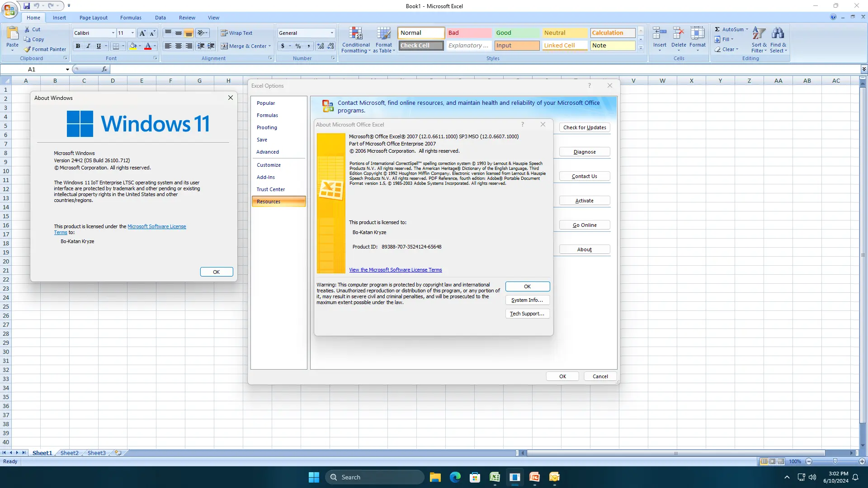This screenshot has height=488, width=868.
Task: Click the Select All corner of worksheet
Action: point(5,81)
